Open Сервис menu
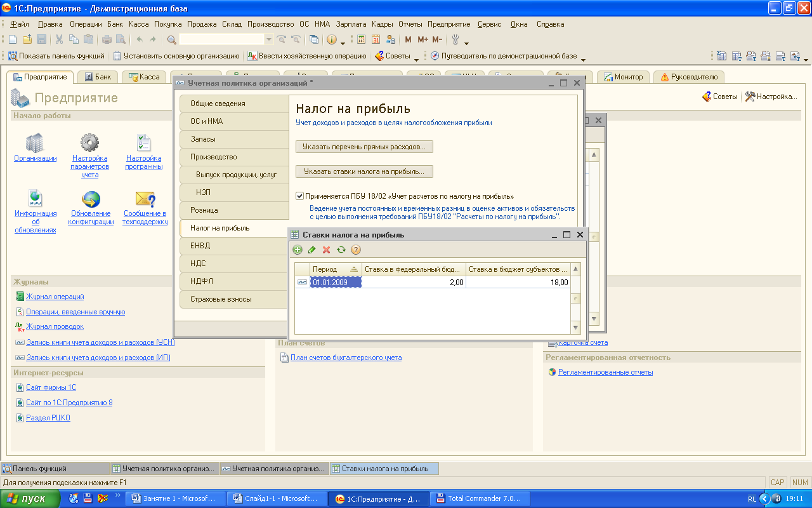The image size is (812, 508). (489, 24)
